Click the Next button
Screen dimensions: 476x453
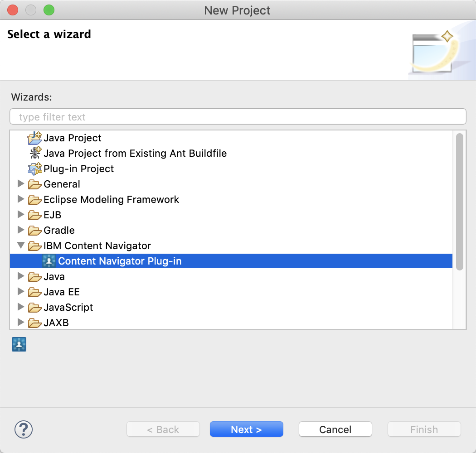246,429
